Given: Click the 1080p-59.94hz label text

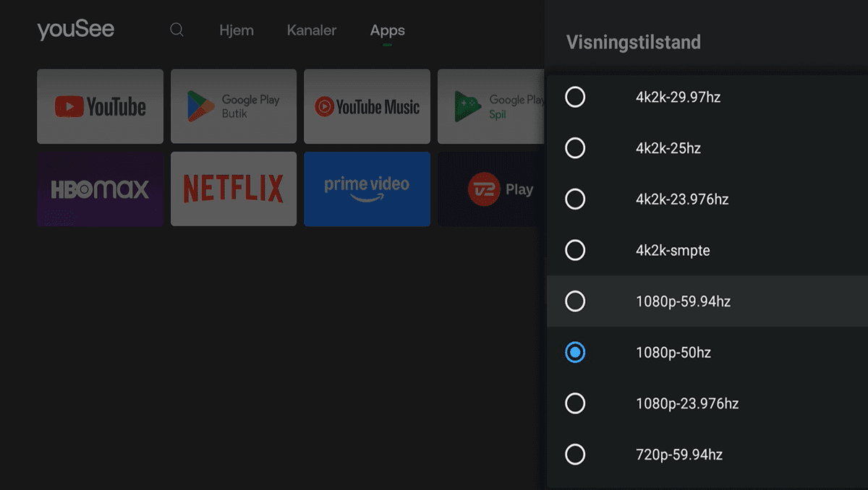Looking at the screenshot, I should (684, 301).
